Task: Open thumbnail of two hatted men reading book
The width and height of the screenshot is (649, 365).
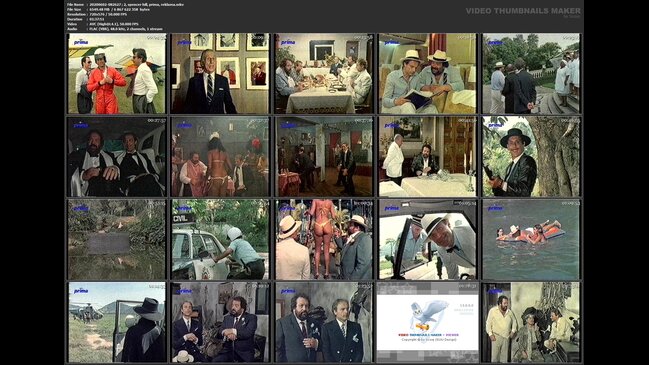Action: point(428,74)
